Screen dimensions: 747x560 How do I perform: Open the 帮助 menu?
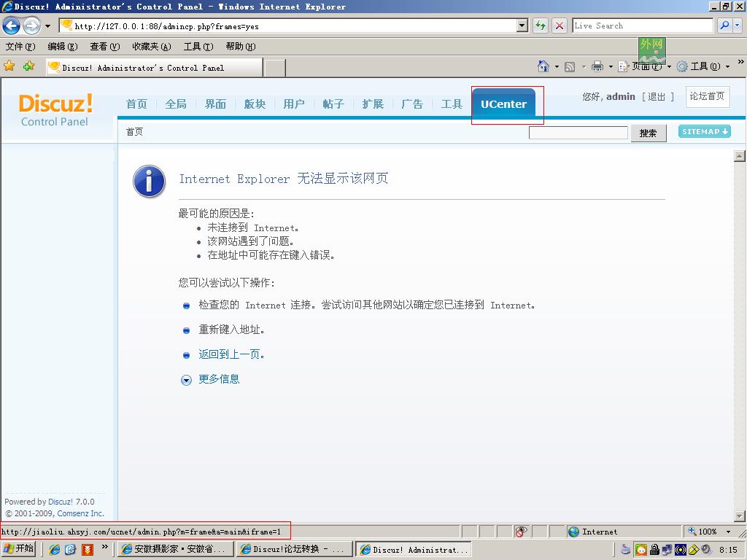click(241, 46)
